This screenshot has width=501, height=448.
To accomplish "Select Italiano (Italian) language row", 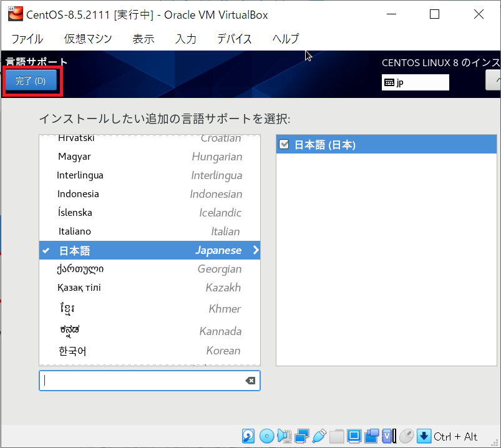I will (x=150, y=231).
